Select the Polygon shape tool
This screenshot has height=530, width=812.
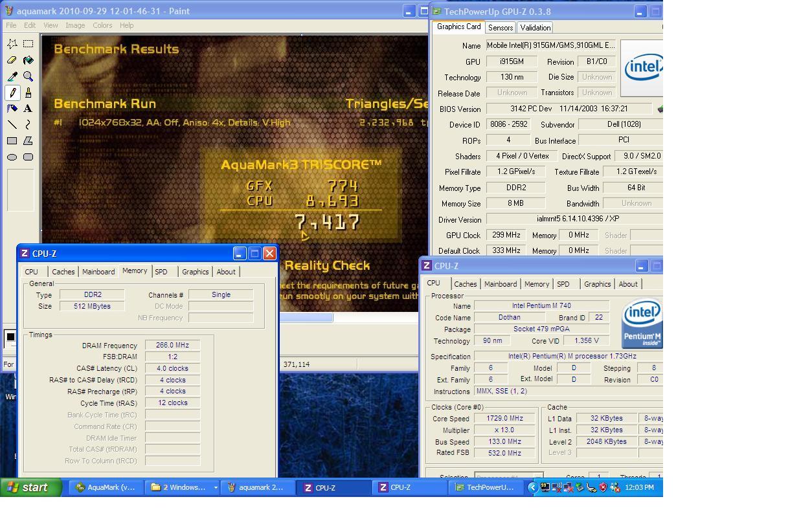[28, 141]
